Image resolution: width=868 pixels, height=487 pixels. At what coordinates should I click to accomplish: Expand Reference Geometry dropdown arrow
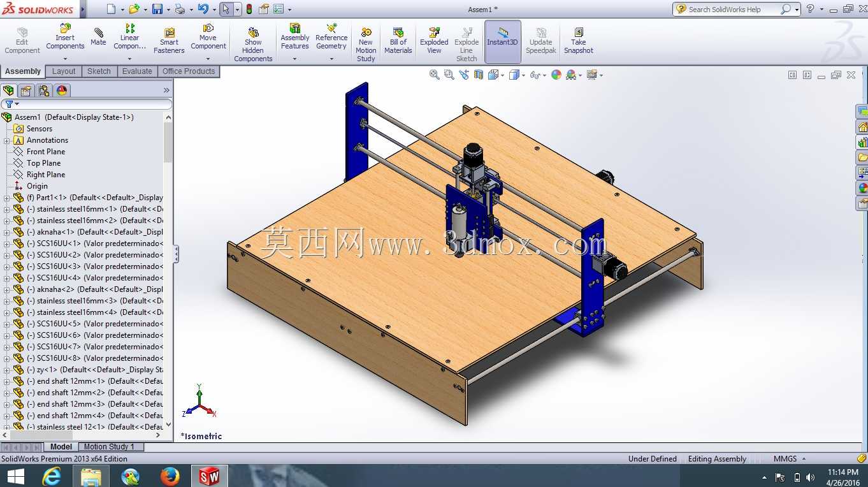331,59
